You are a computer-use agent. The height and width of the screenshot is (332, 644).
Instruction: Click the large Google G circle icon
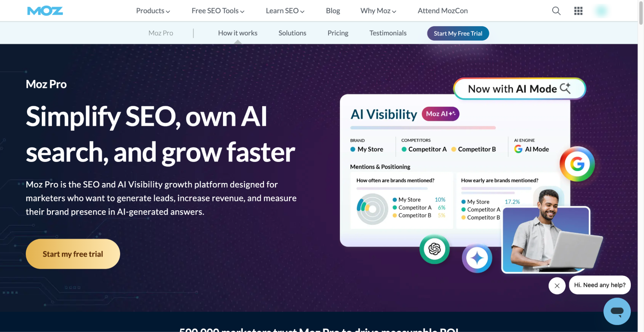click(x=577, y=164)
